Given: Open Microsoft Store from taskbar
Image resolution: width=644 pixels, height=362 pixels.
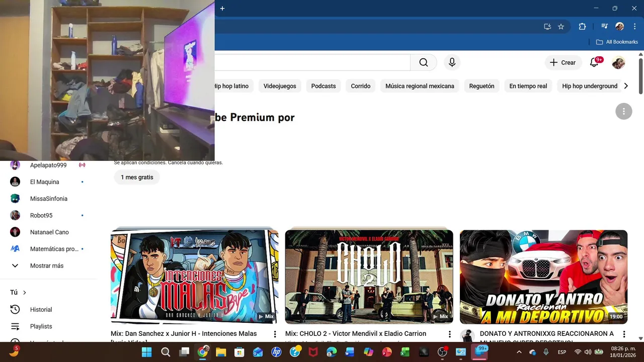Looking at the screenshot, I should coord(239,352).
